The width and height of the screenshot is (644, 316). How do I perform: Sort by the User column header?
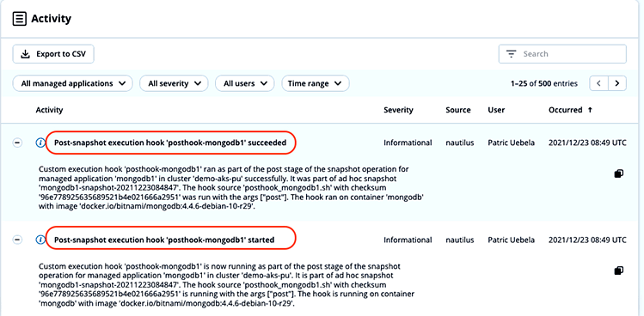496,110
